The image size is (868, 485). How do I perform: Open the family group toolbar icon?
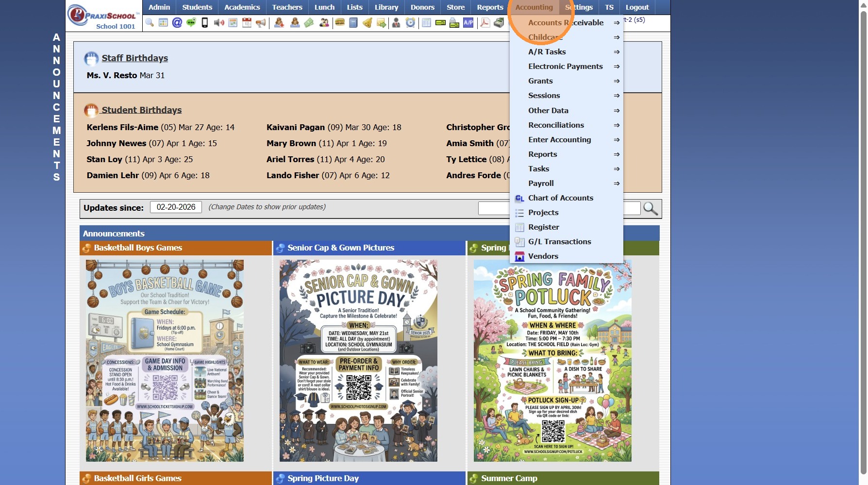tap(324, 23)
